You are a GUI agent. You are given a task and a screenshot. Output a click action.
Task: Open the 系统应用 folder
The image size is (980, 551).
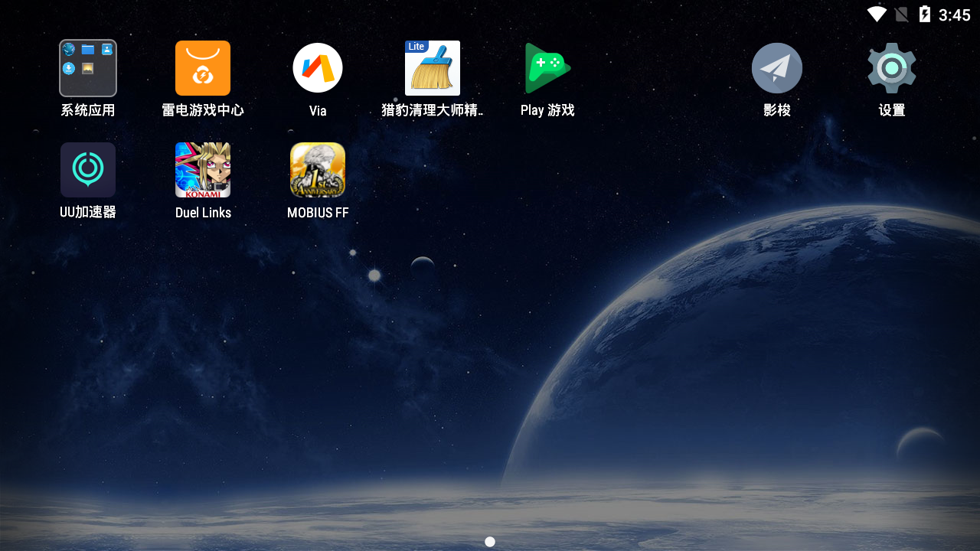[x=88, y=68]
